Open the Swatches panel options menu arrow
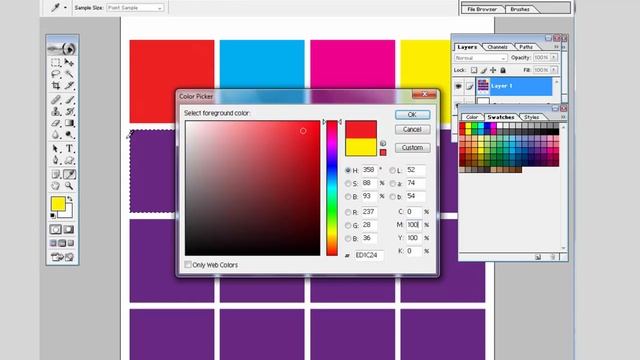 pyautogui.click(x=563, y=117)
